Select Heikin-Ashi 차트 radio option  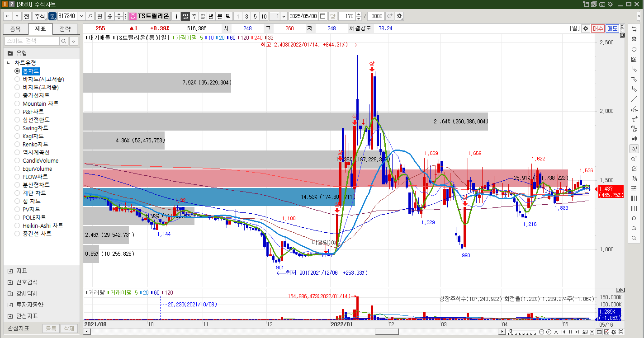[x=39, y=225]
